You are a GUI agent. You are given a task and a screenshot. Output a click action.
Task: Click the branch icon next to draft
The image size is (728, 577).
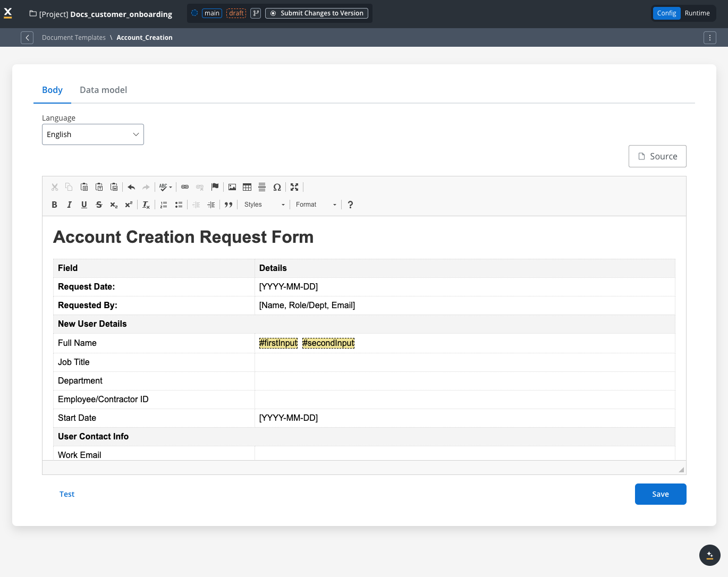(x=256, y=13)
